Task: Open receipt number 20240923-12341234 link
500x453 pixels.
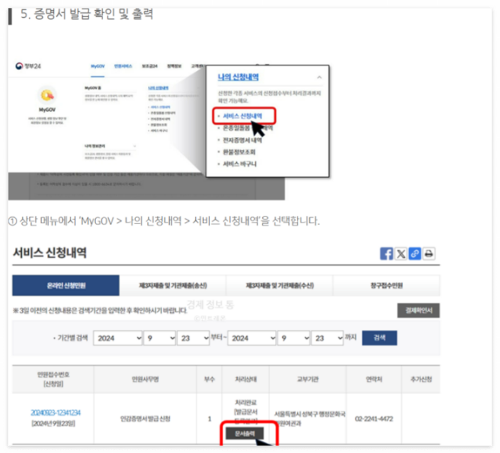Action: 56,413
